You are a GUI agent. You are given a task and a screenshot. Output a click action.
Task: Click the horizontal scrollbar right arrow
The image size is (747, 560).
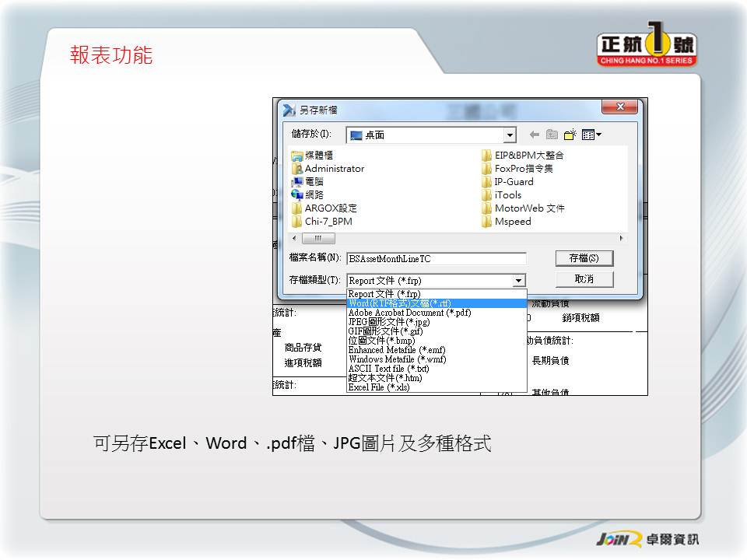[x=621, y=239]
